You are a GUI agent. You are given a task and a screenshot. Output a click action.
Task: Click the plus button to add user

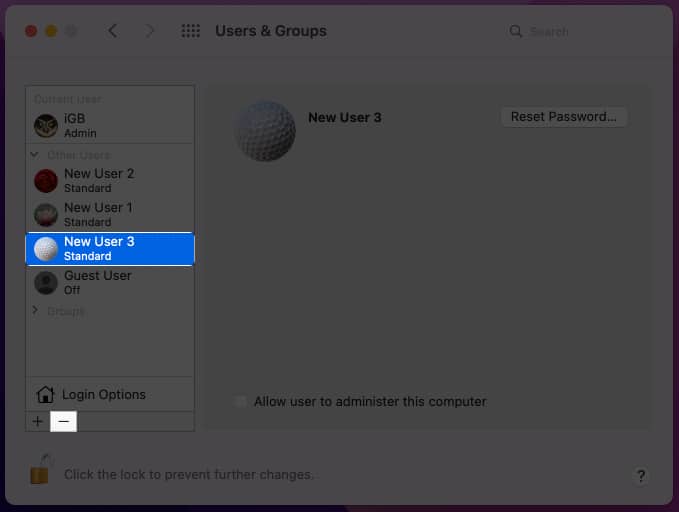[x=38, y=421]
